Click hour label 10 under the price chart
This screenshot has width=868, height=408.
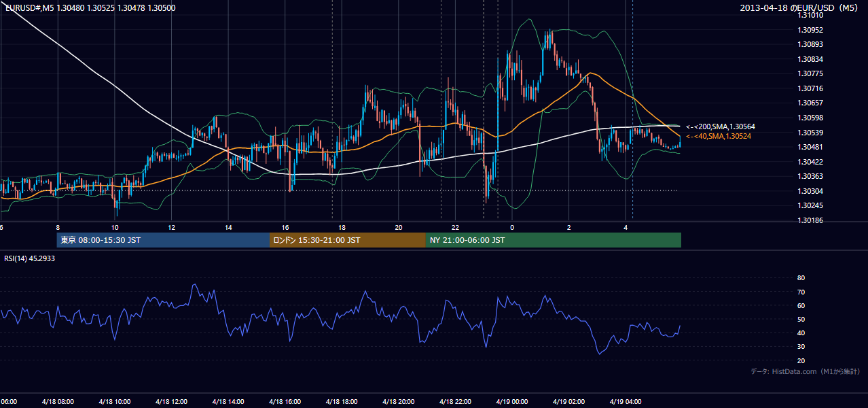115,228
